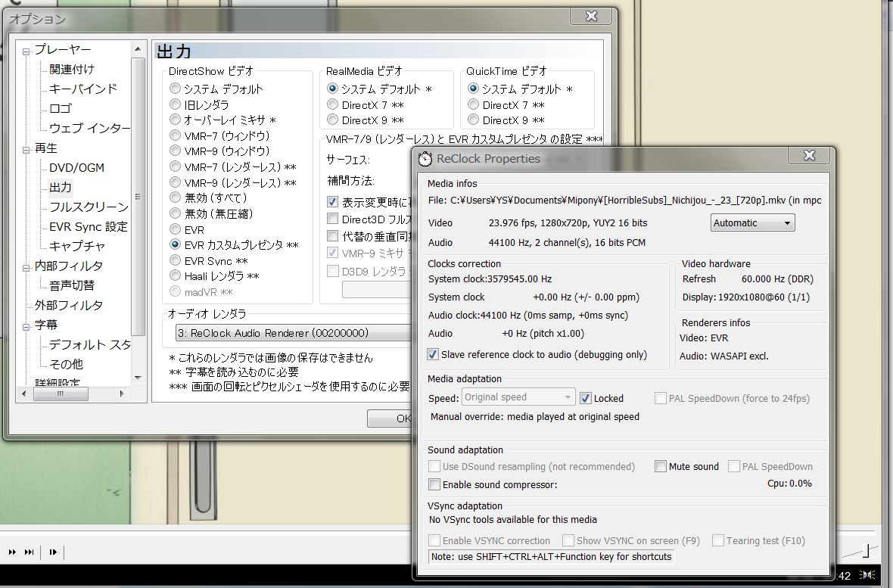Select VMR-7 (レンダーレス) renderer
Viewport: 893px width, 588px height.
(175, 167)
